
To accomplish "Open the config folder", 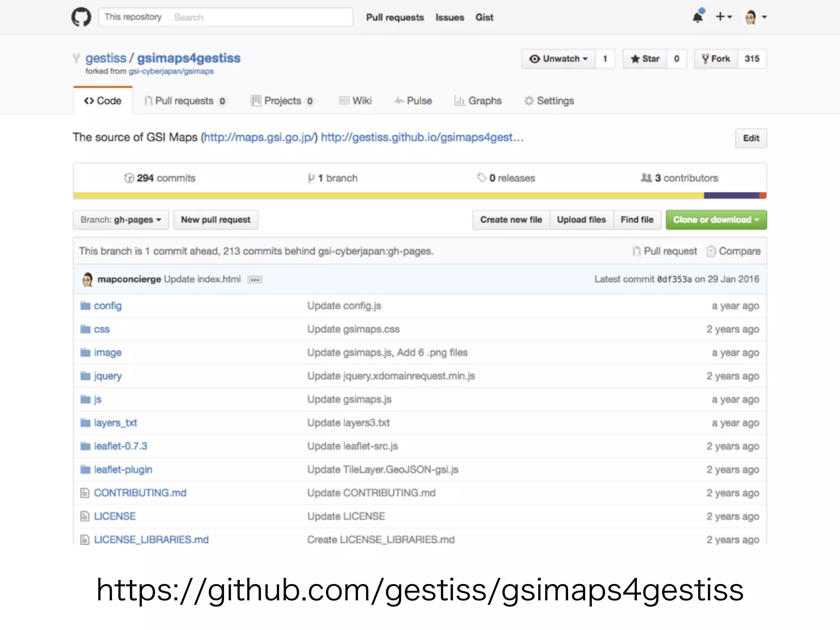I will [107, 306].
